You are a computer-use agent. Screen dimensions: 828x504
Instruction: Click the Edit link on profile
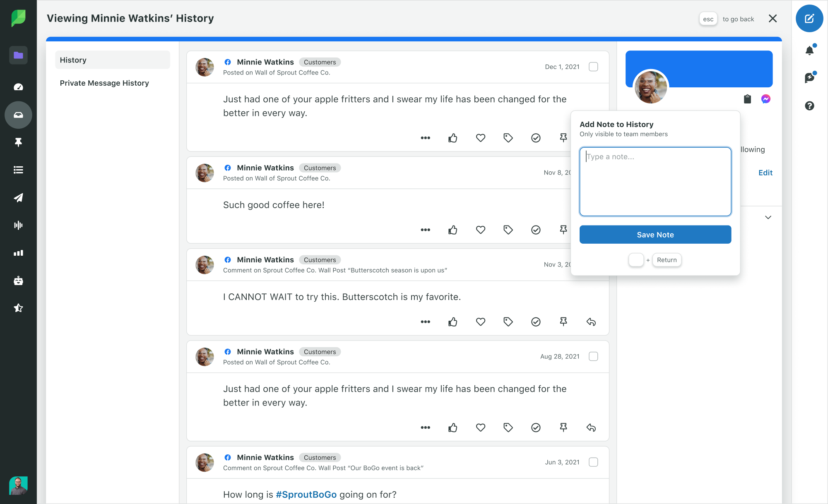[x=765, y=173]
